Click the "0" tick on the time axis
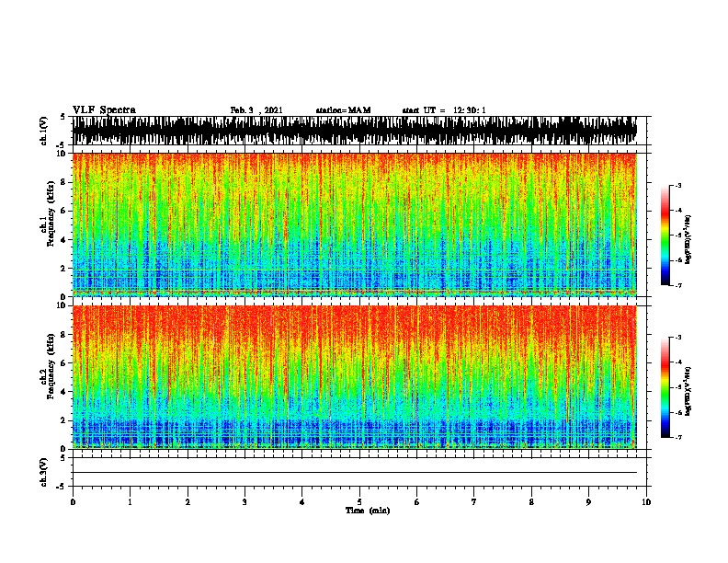Screen dimensions: 728x563 click(x=73, y=502)
